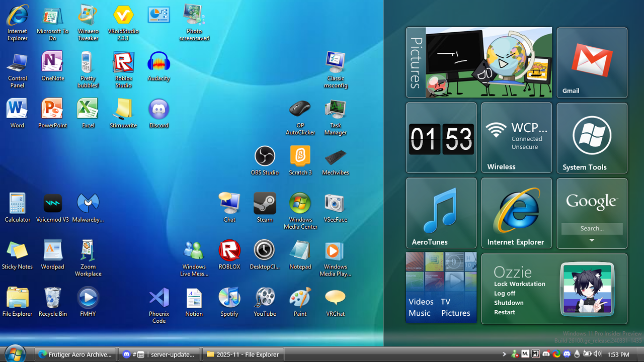
Task: Click Restart in user tile
Action: pos(504,312)
